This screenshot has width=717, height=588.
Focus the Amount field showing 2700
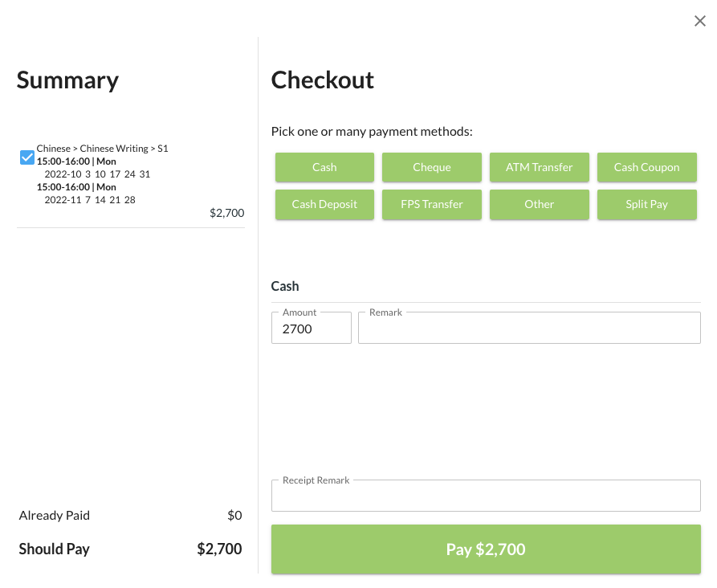pos(311,329)
